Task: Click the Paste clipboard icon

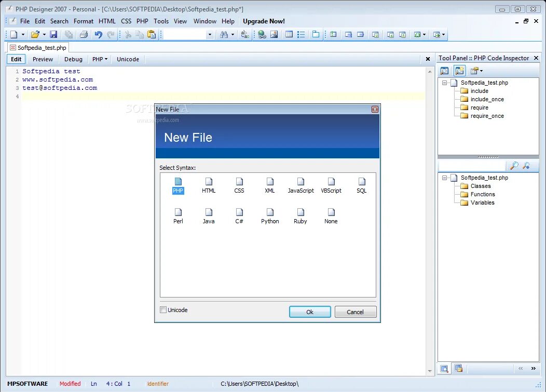Action: (x=152, y=34)
